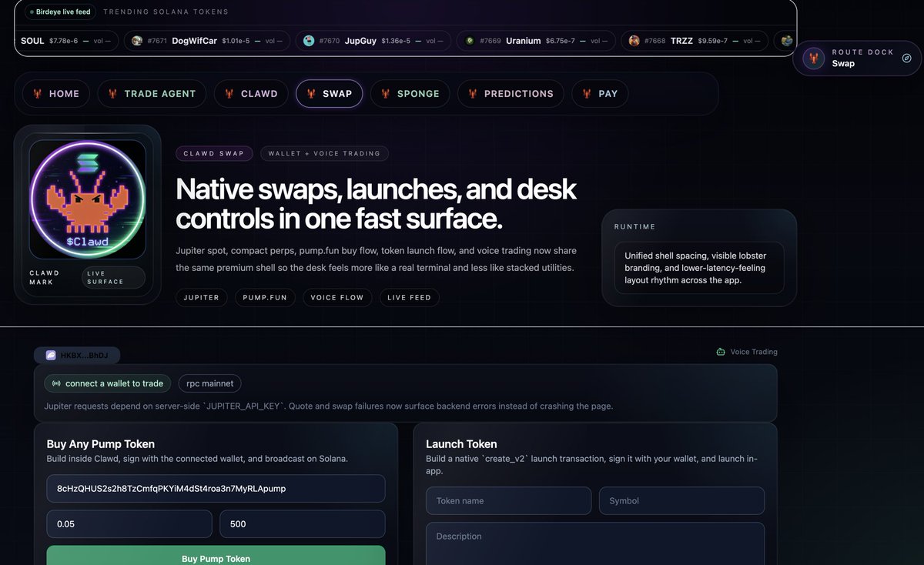Click the Route Dock lobster avatar
924x565 pixels.
(814, 59)
